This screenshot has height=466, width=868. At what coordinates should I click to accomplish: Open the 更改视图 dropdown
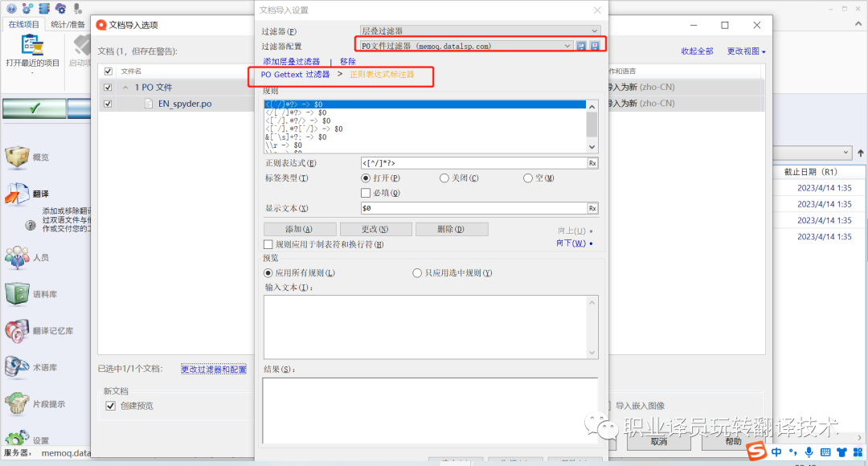[x=746, y=51]
